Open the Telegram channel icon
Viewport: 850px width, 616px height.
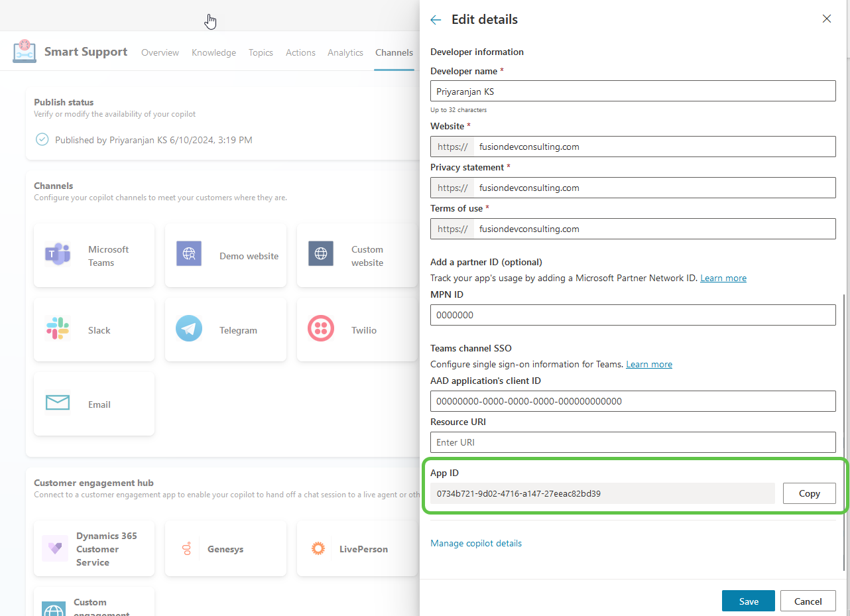(x=189, y=329)
